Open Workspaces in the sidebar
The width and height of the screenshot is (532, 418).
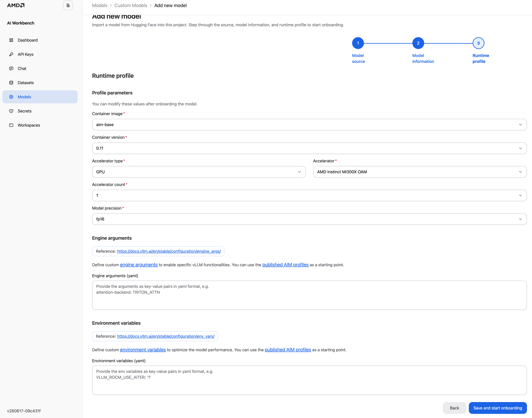(40, 125)
